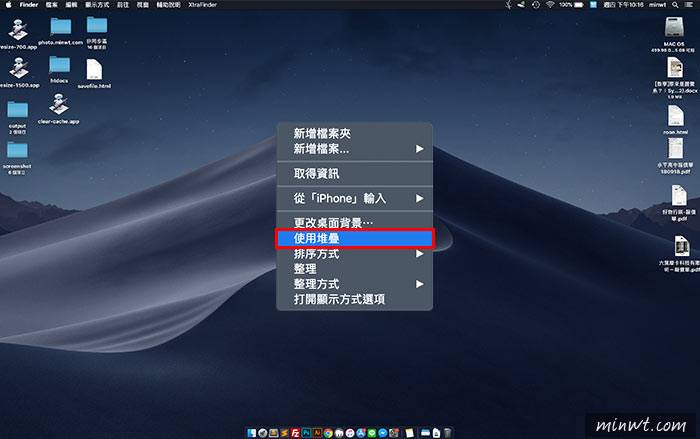Open Google Chrome in the dock
The height and width of the screenshot is (439, 700).
click(327, 431)
